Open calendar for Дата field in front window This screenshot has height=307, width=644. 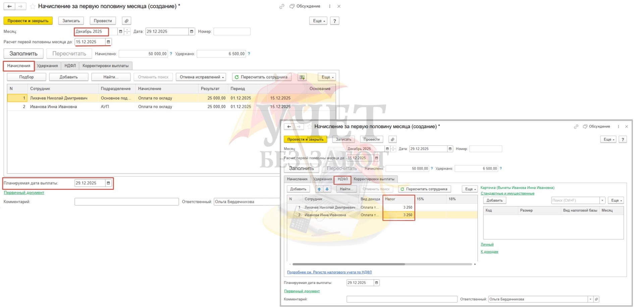coord(450,149)
